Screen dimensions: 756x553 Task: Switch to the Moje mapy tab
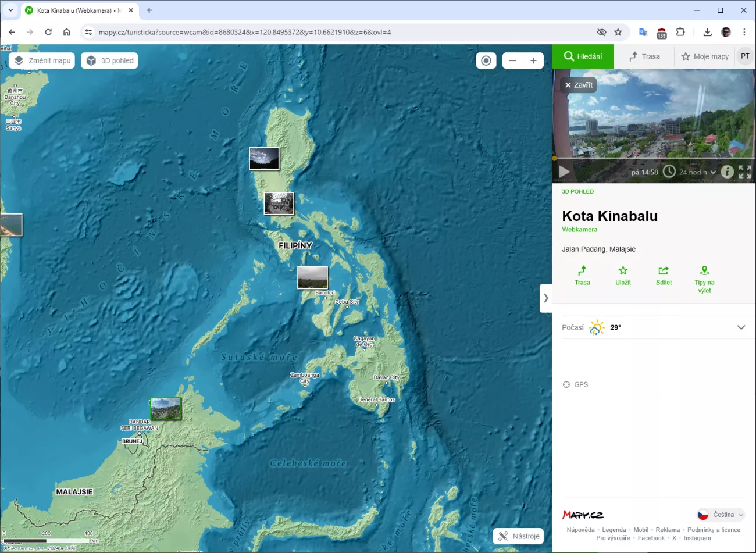point(704,56)
